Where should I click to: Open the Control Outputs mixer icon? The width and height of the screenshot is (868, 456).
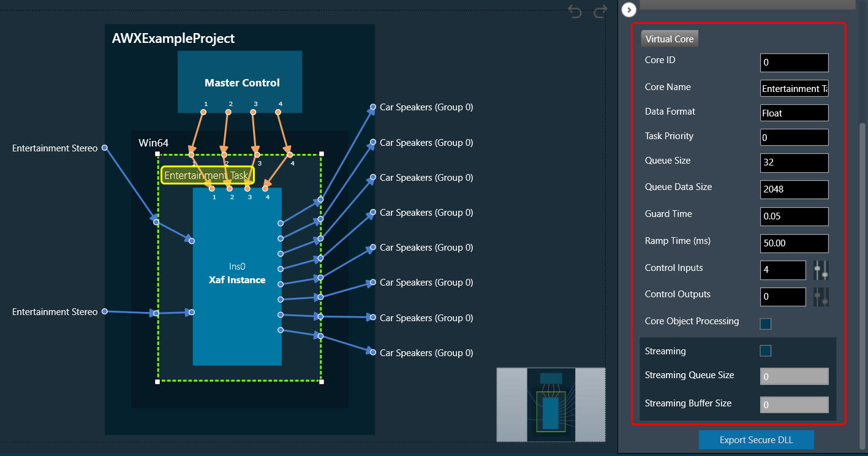pyautogui.click(x=821, y=297)
